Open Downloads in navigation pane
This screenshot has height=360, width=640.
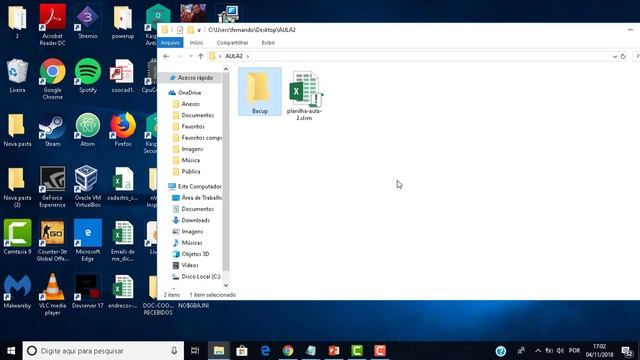191,220
